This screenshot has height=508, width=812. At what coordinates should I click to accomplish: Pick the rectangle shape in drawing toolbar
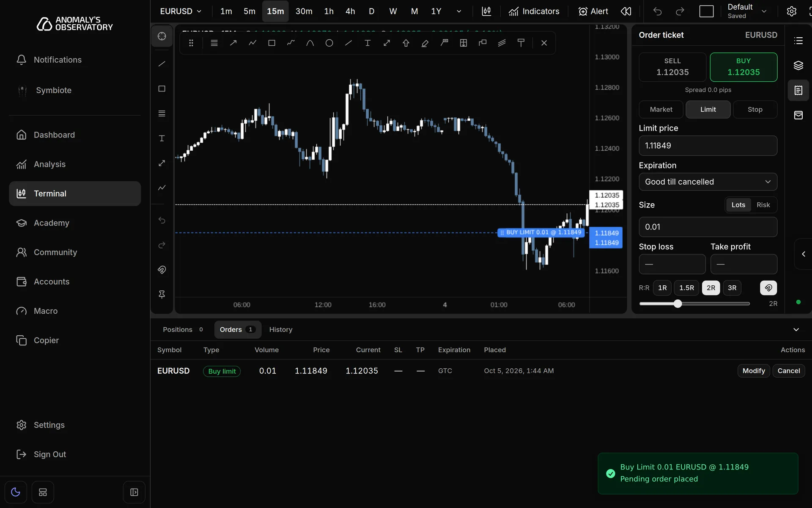[x=272, y=43]
